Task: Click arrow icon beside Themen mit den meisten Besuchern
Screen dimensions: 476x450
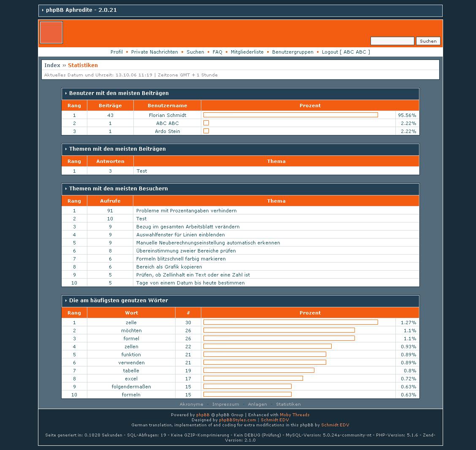Action: [66, 189]
